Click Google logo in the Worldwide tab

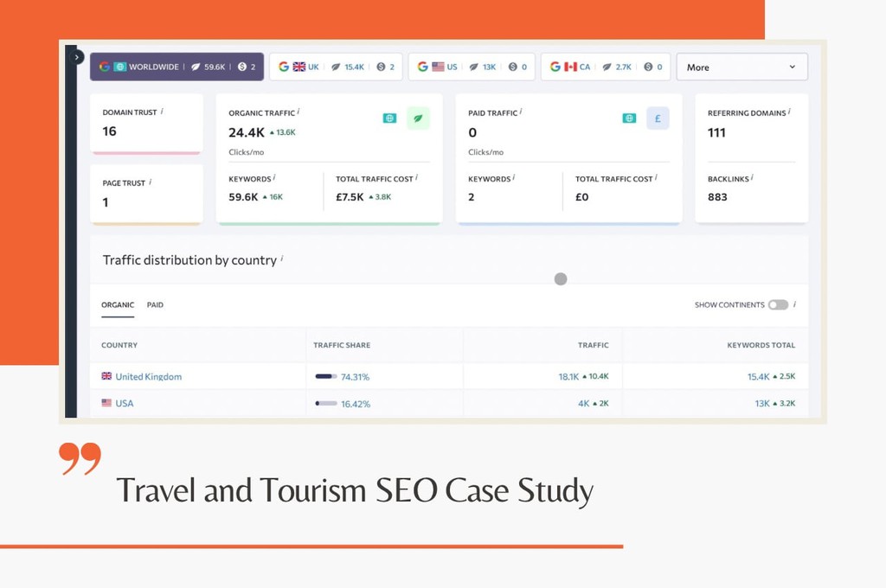pos(105,67)
